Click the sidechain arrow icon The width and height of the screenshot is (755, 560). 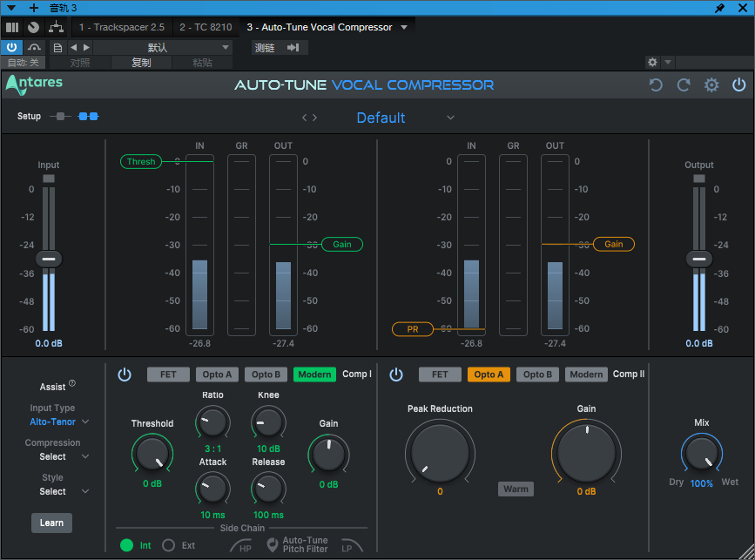coord(293,47)
